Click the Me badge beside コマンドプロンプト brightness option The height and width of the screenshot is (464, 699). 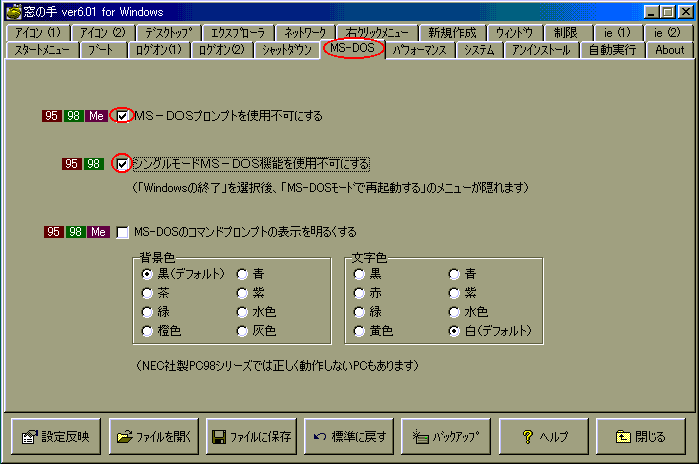(99, 232)
